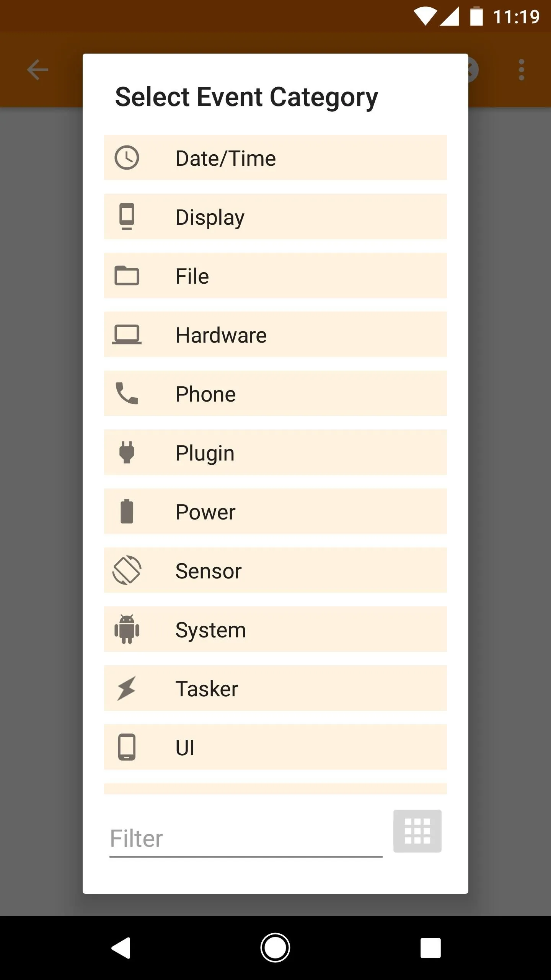Tap the Plugin plug icon

click(x=127, y=452)
